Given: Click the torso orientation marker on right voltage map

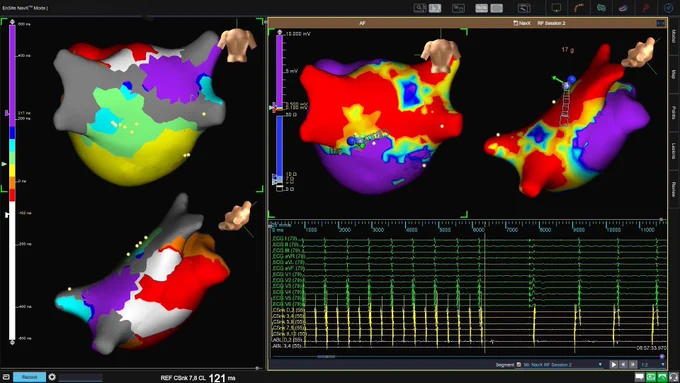Looking at the screenshot, I should click(x=638, y=52).
